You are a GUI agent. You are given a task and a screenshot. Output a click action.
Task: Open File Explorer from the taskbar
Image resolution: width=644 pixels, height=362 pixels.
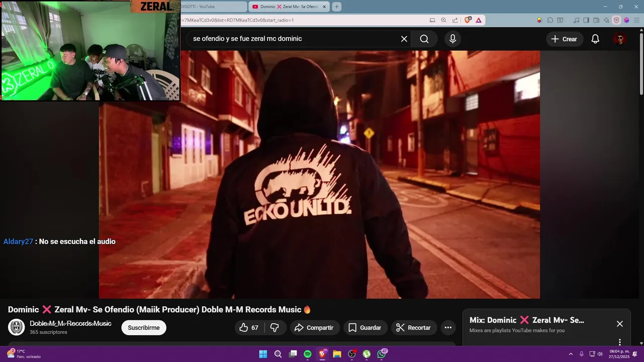coord(337,354)
